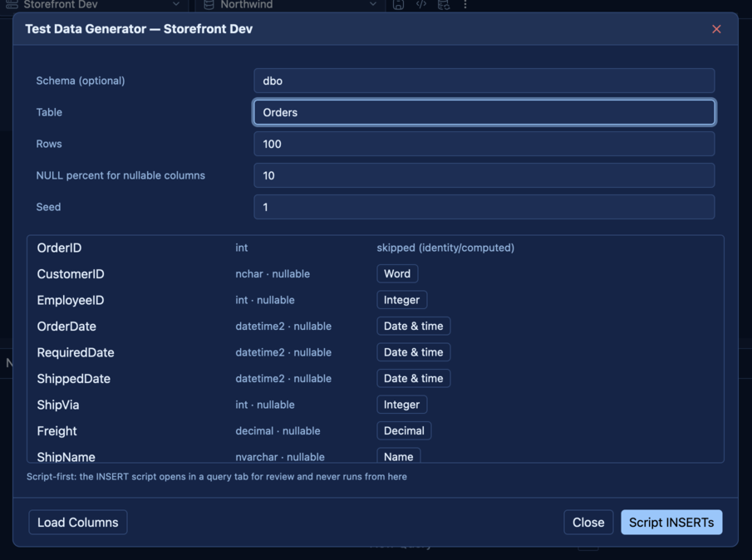Change the CustomerID generator labeled Word
752x560 pixels.
coord(397,273)
